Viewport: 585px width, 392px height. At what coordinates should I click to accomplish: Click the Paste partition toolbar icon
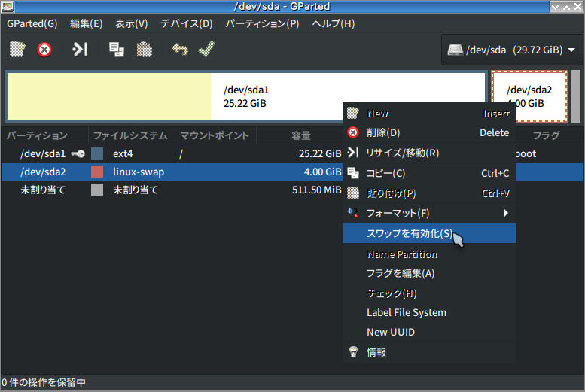click(x=144, y=49)
